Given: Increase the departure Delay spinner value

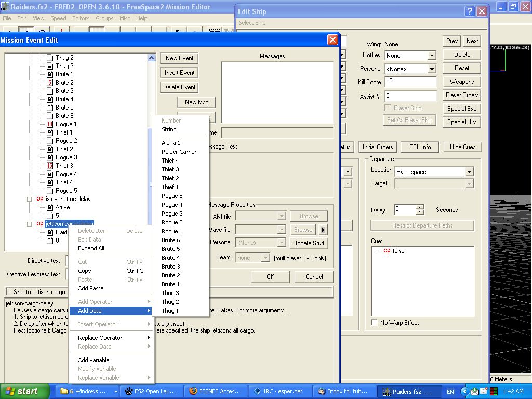Looking at the screenshot, I should [x=420, y=207].
